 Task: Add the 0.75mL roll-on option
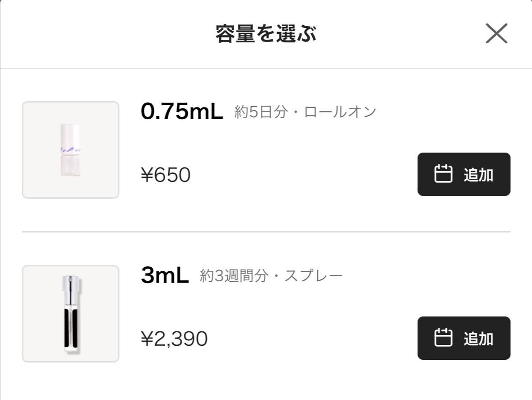pos(464,174)
